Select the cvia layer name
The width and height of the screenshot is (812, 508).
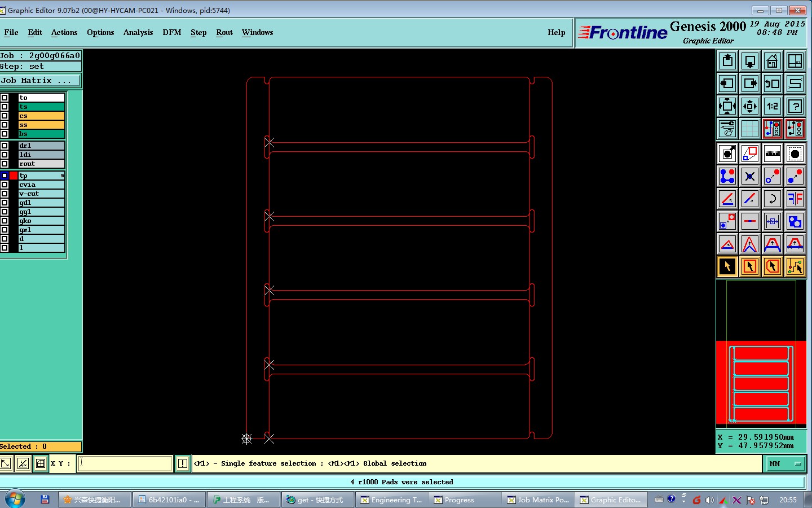(x=42, y=185)
